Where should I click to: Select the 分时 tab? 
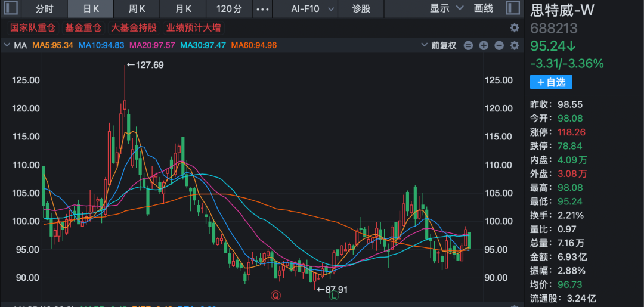point(44,9)
